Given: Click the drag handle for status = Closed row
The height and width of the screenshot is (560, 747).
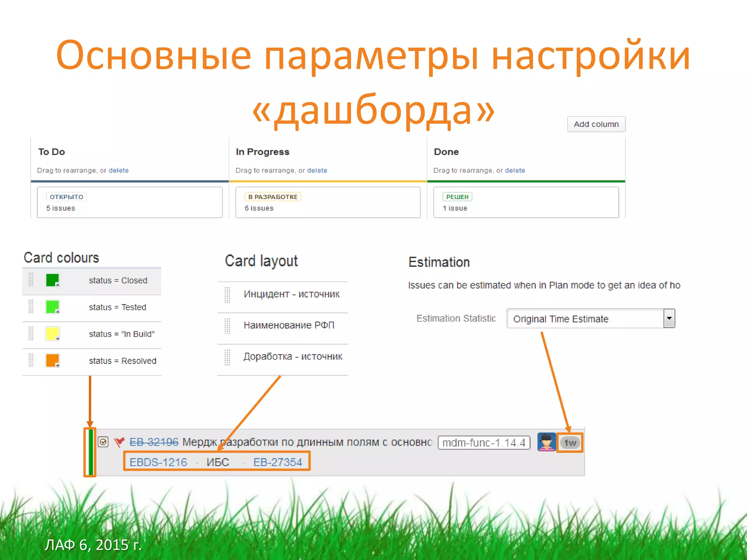Looking at the screenshot, I should pos(31,280).
